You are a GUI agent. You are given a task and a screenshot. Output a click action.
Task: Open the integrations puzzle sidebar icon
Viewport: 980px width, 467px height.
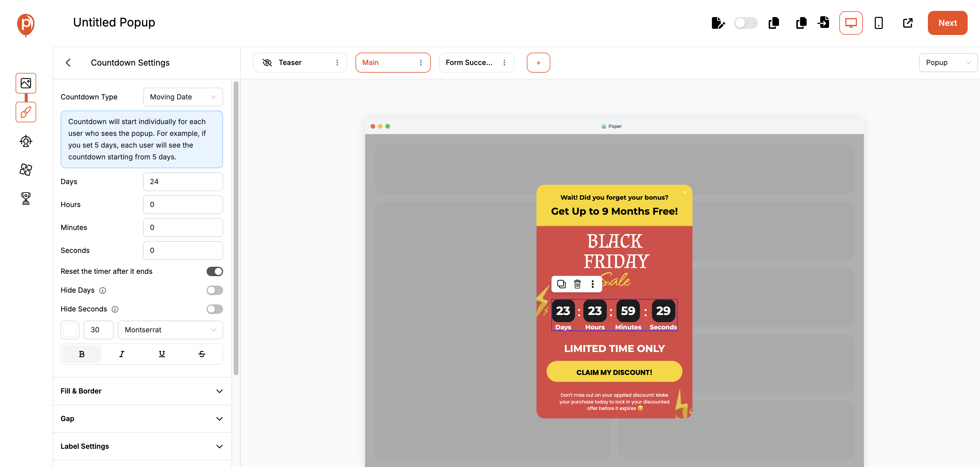coord(26,170)
